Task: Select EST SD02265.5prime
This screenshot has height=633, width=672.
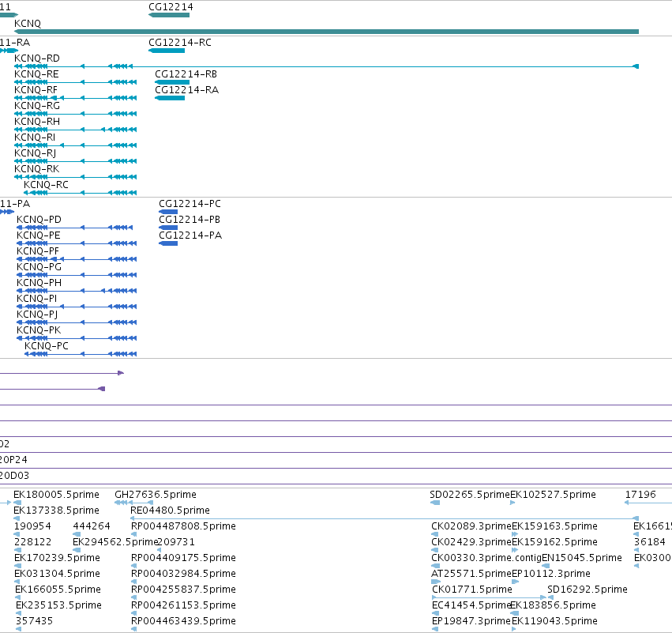Action: coord(470,495)
